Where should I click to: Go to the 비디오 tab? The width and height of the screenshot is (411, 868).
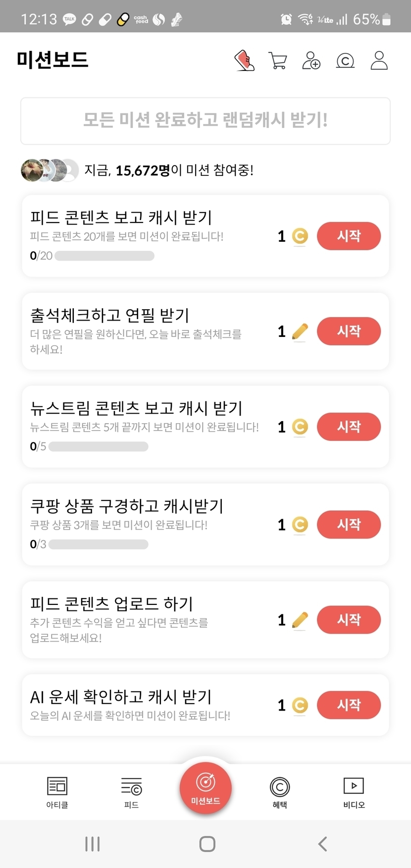point(354,792)
